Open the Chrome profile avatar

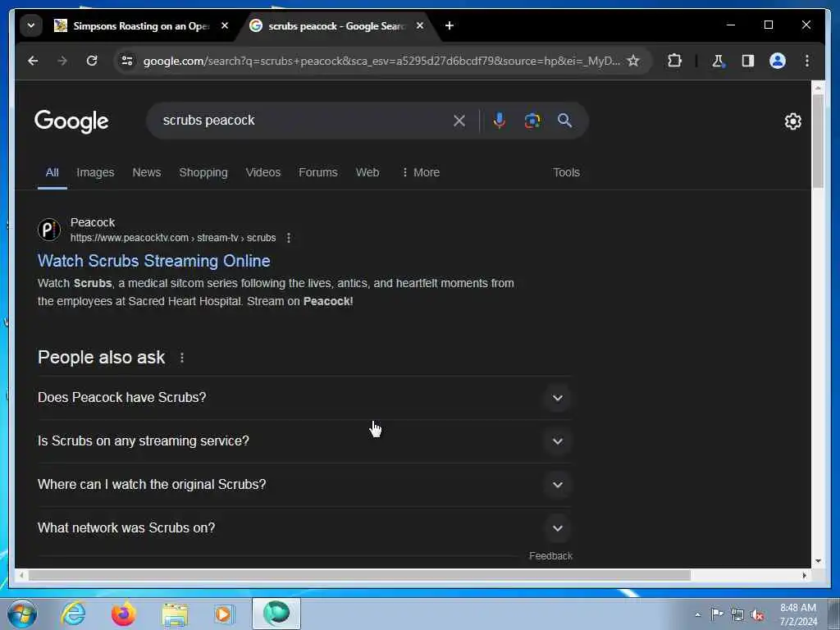(x=778, y=61)
